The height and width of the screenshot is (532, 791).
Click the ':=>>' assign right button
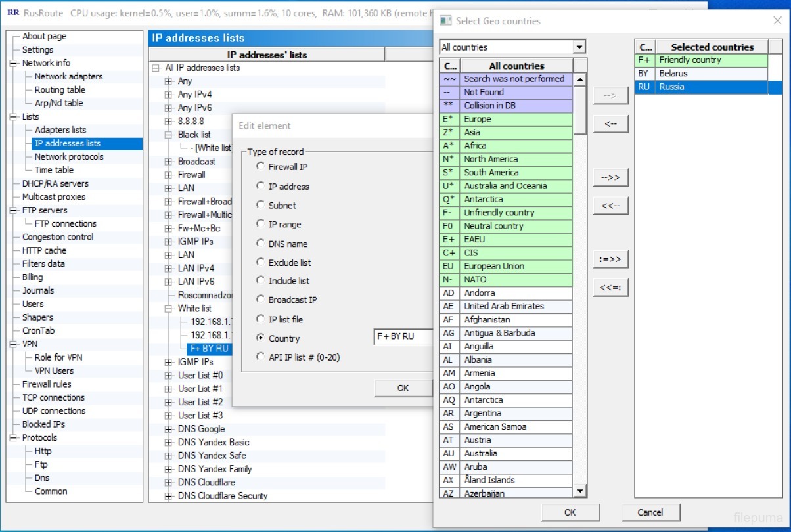(x=610, y=259)
